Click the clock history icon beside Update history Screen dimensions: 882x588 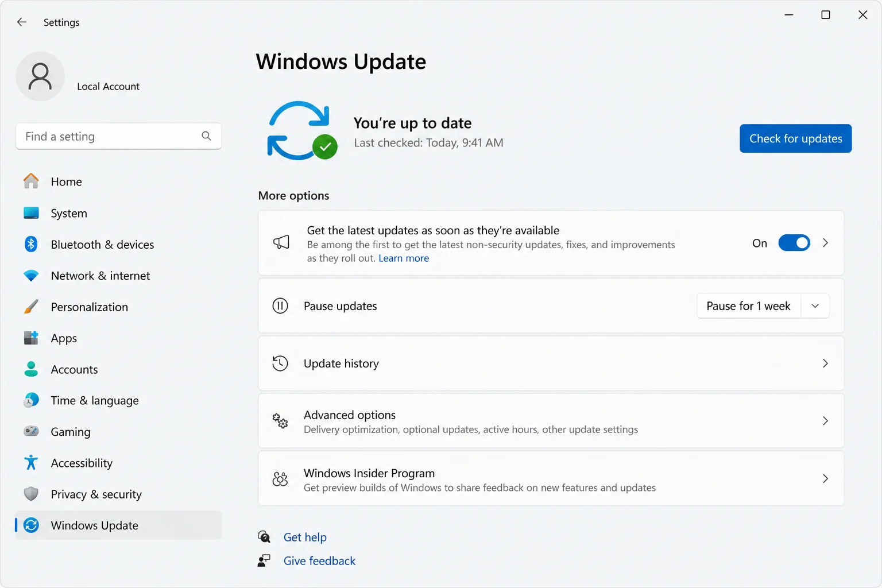pyautogui.click(x=280, y=363)
